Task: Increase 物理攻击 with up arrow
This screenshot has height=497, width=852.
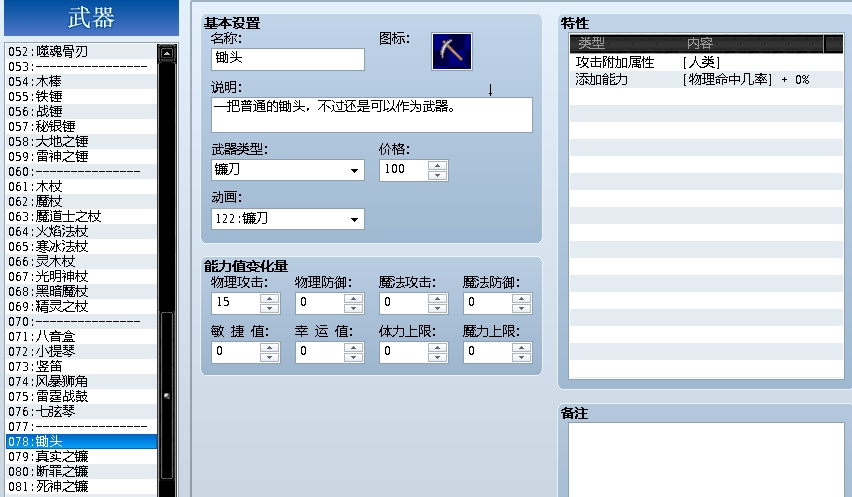Action: click(x=270, y=298)
